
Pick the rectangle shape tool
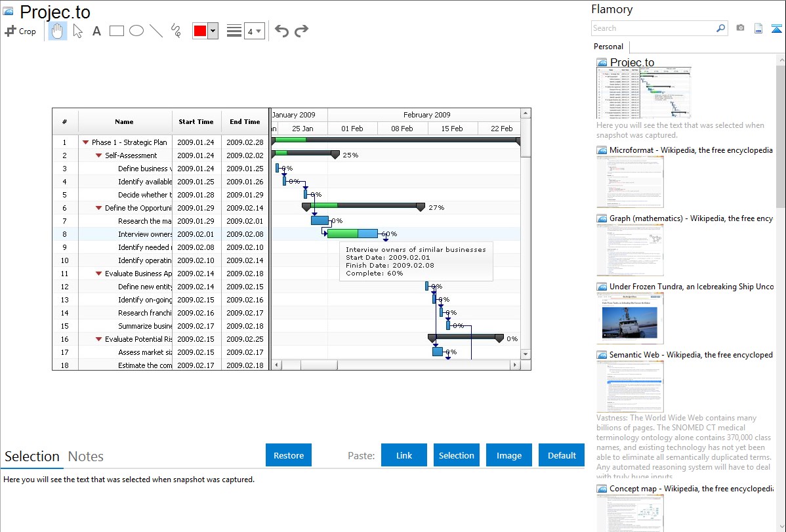pos(117,31)
